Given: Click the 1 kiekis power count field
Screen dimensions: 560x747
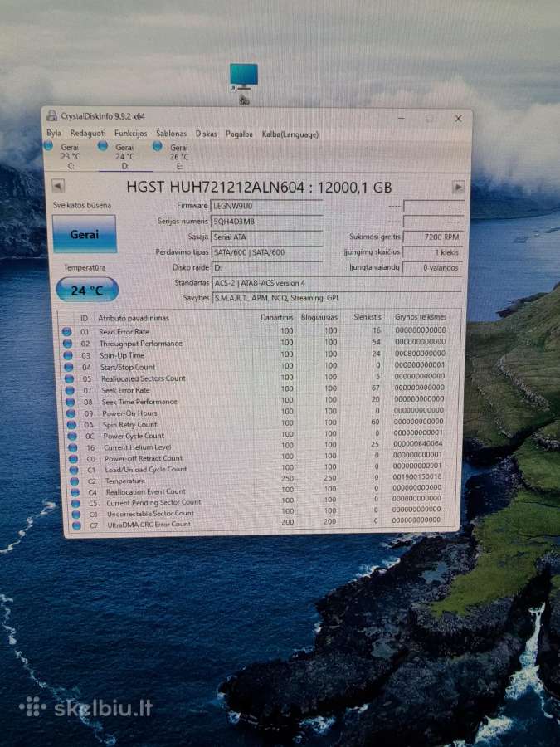Looking at the screenshot, I should tap(432, 252).
